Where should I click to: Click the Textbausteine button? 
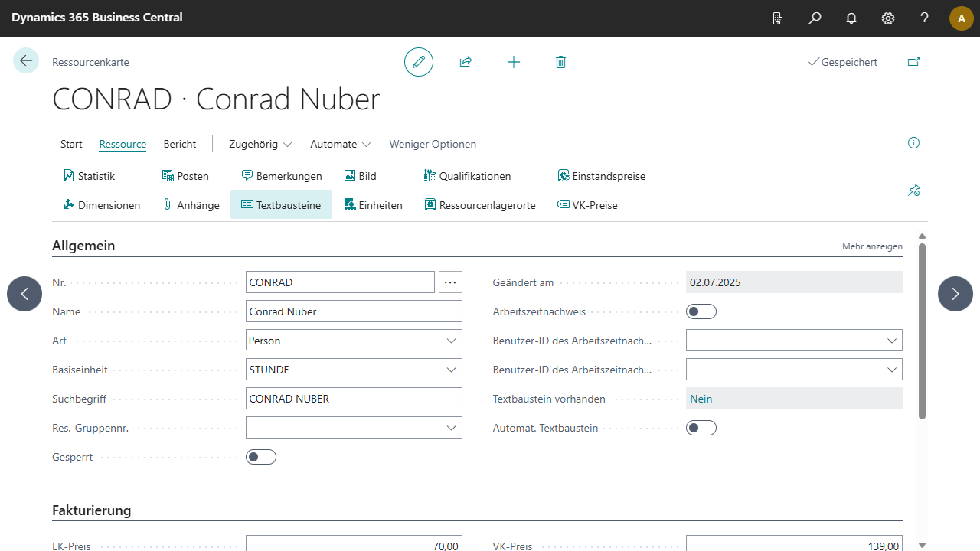click(x=281, y=205)
